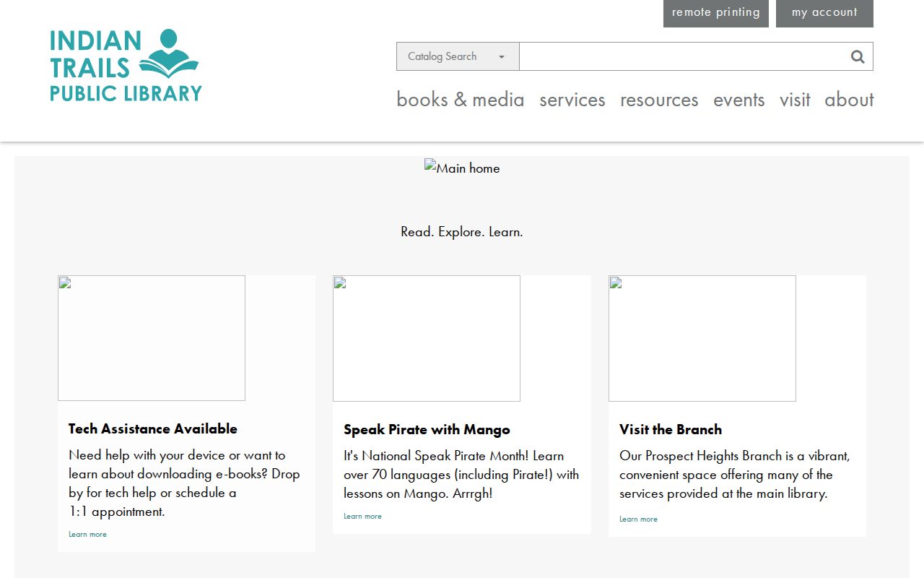Click the my account button
The width and height of the screenshot is (924, 578).
click(x=824, y=13)
